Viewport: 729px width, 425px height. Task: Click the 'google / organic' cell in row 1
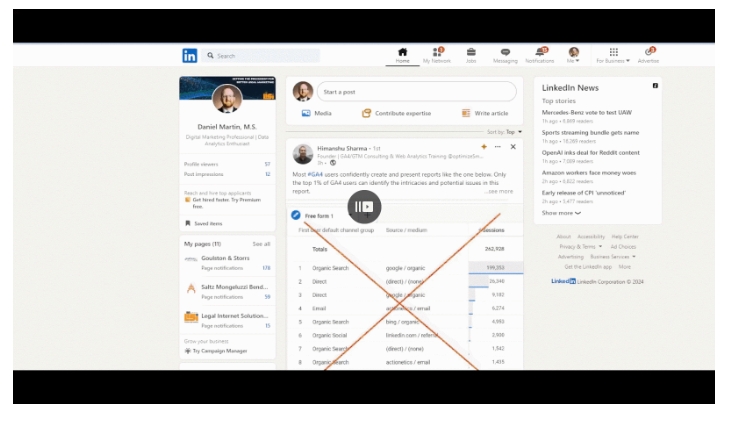(405, 268)
